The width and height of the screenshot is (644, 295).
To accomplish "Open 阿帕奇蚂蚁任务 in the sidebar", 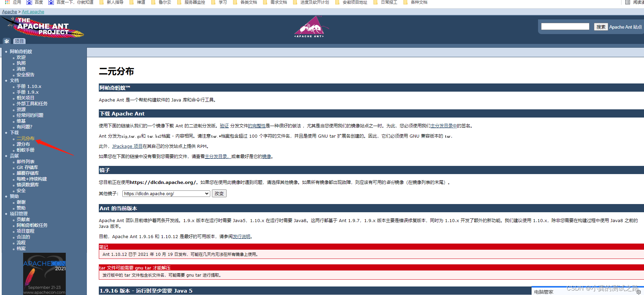I will 32,225.
